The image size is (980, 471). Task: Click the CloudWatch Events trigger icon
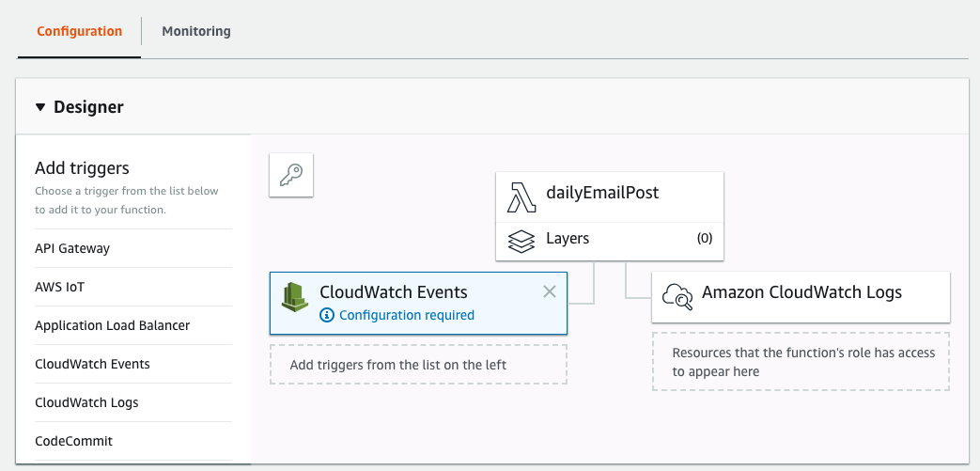295,296
